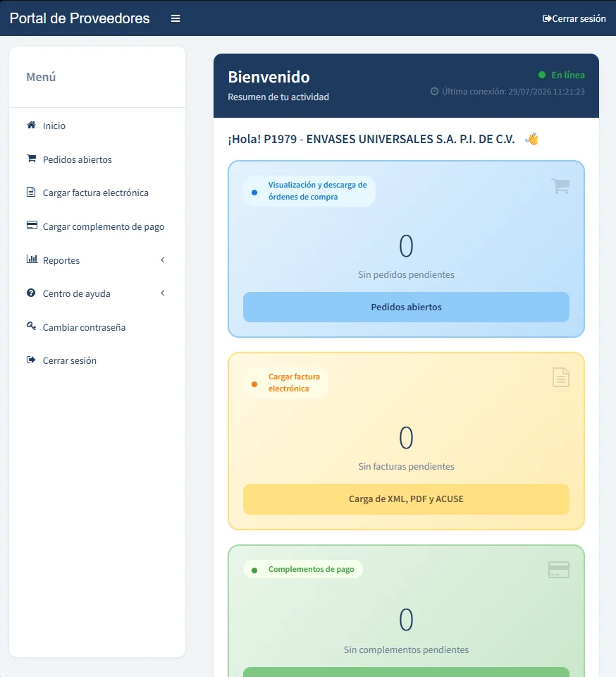Click the zero count in green card
This screenshot has width=616, height=677.
tap(406, 620)
